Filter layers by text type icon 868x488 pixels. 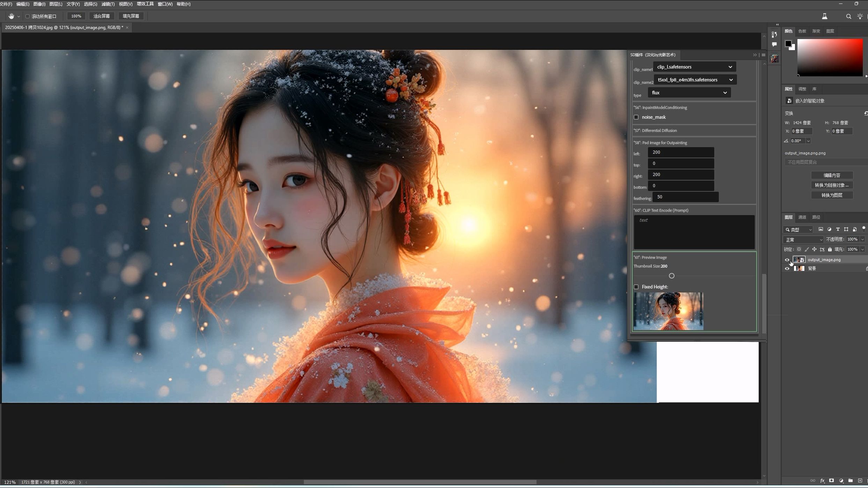click(x=838, y=229)
